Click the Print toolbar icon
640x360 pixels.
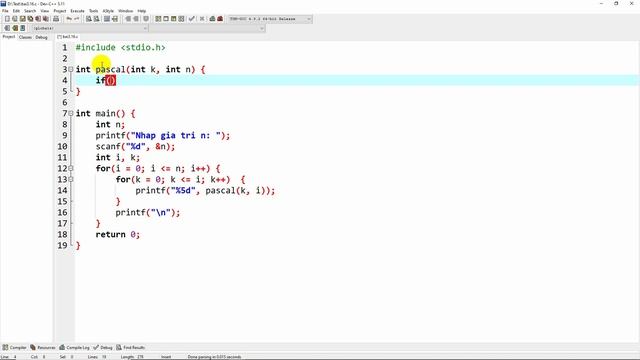[56, 19]
